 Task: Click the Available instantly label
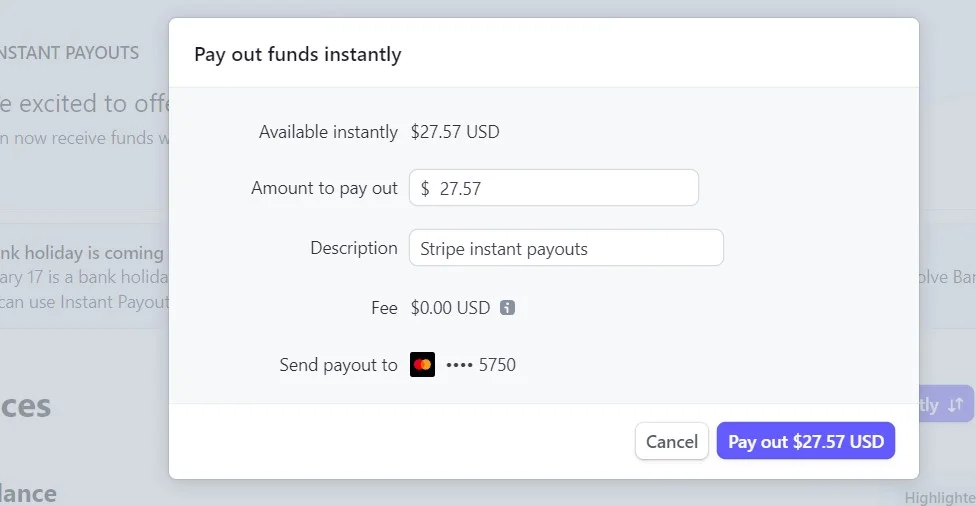coord(328,132)
